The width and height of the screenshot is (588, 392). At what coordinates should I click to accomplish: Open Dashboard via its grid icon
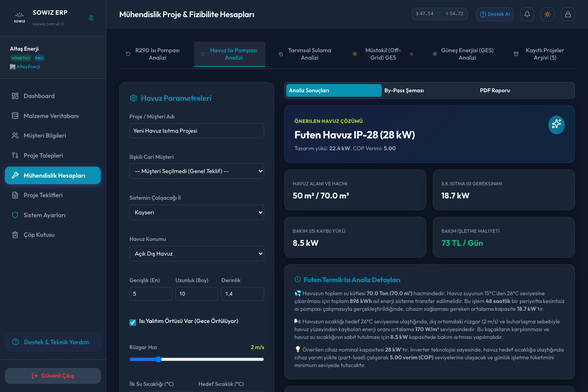(15, 96)
